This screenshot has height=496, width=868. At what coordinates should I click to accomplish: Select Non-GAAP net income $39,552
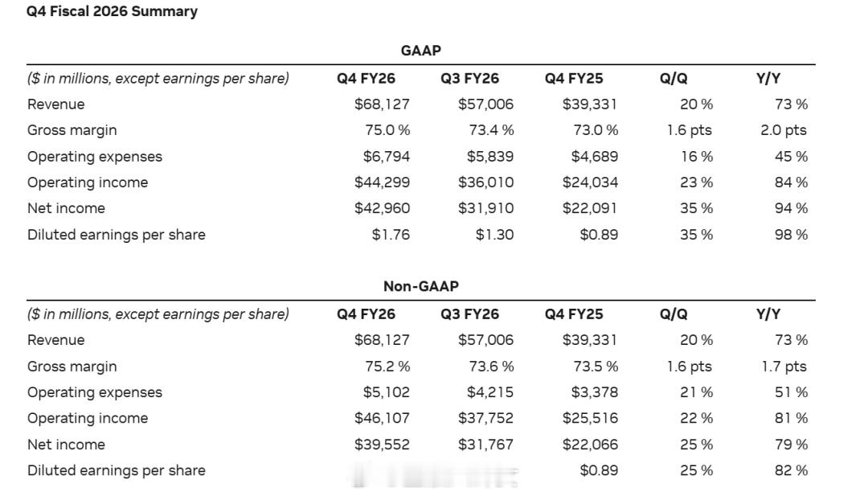382,445
